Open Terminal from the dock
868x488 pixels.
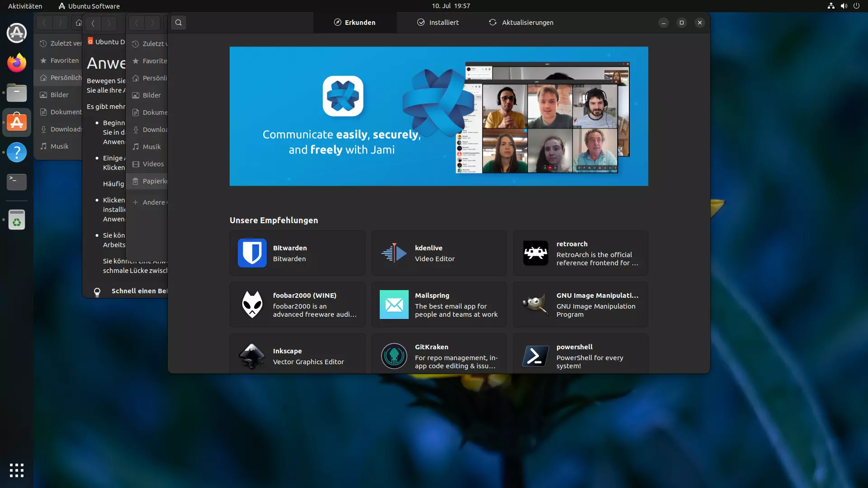tap(17, 182)
